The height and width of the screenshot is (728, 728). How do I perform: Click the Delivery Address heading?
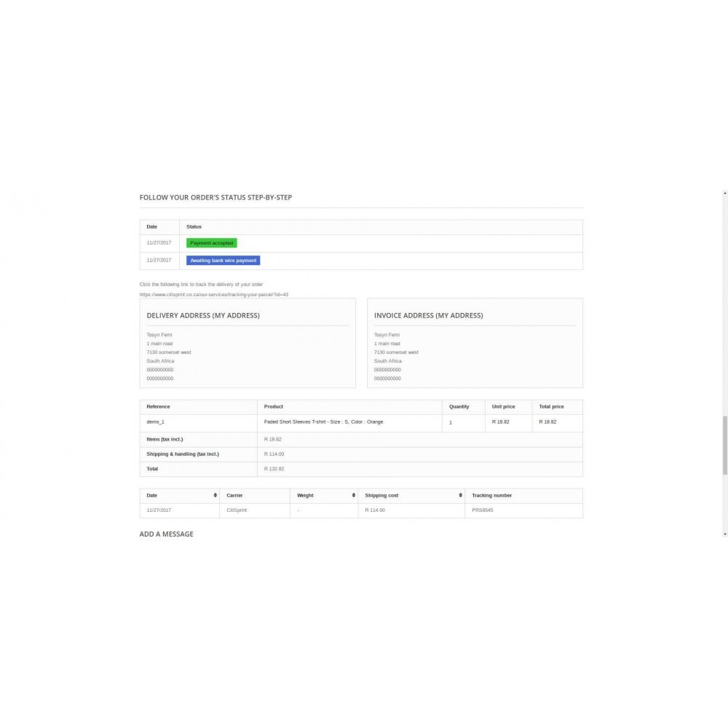click(x=203, y=315)
